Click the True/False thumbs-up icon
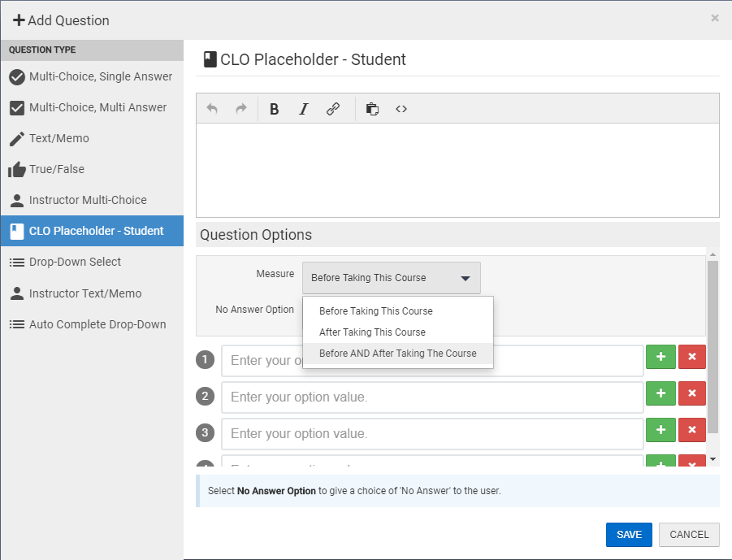This screenshot has width=732, height=560. [17, 170]
